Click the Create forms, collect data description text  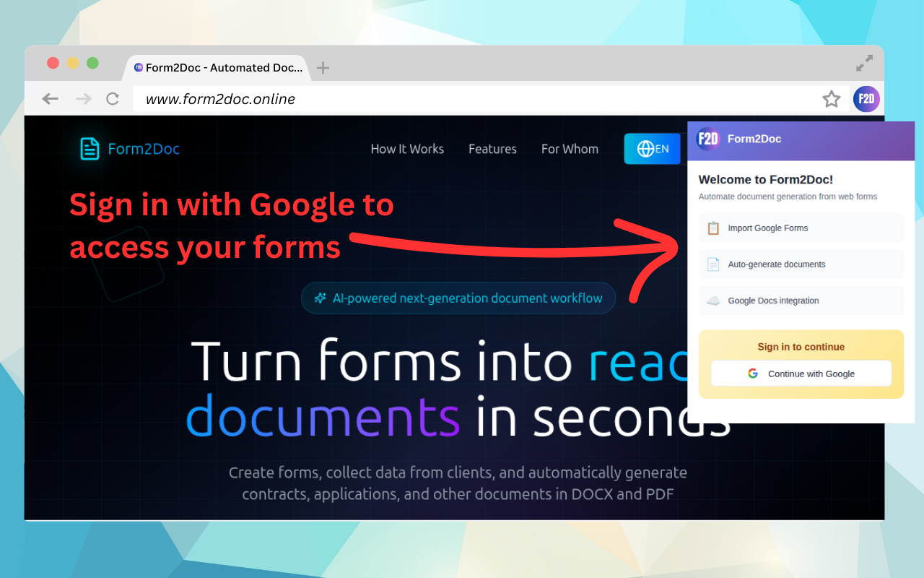point(458,483)
